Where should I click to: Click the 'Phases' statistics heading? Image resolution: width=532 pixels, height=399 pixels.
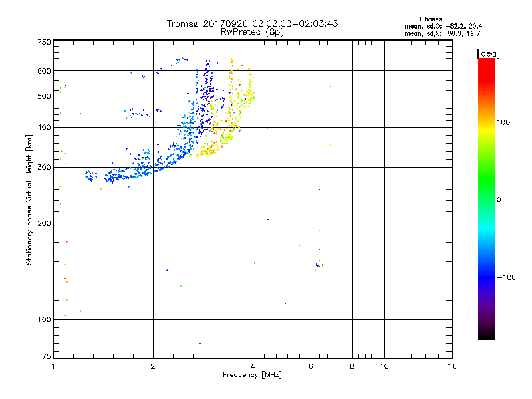point(430,19)
